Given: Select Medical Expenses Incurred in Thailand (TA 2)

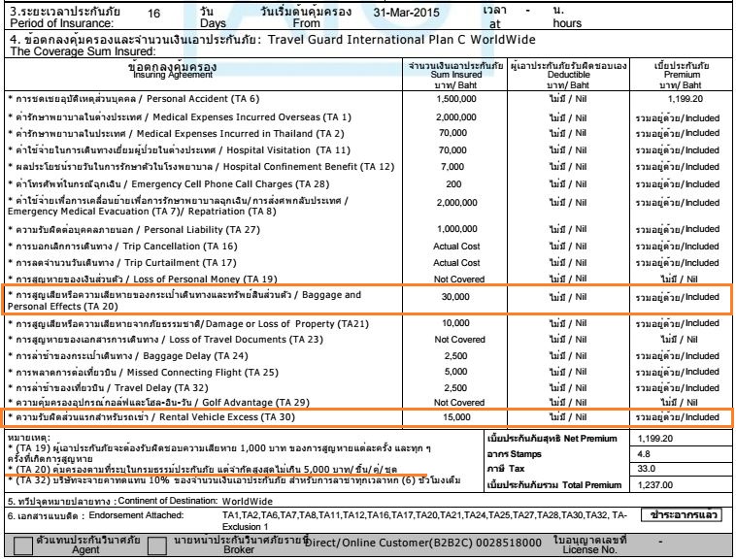Looking at the screenshot, I should tap(176, 134).
